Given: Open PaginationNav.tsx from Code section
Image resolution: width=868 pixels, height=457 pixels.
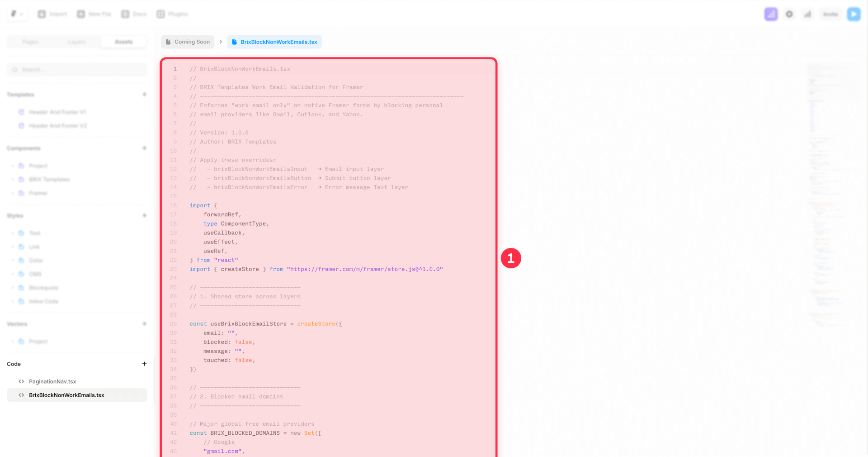Looking at the screenshot, I should pyautogui.click(x=52, y=381).
